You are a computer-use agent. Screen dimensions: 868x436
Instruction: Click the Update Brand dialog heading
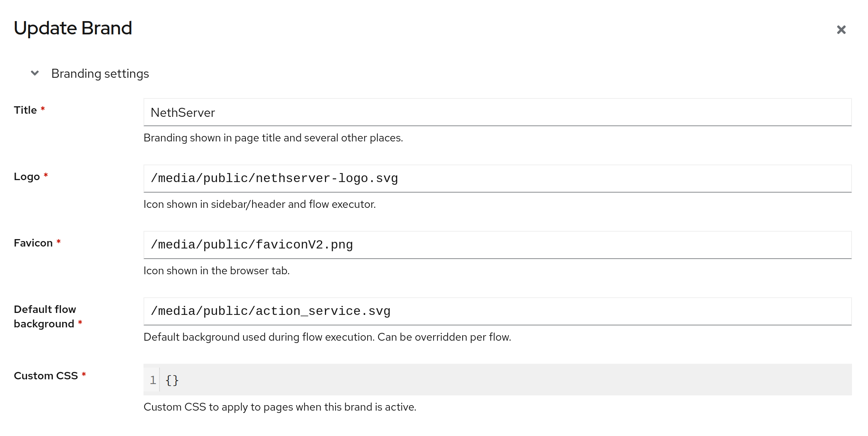(x=73, y=28)
